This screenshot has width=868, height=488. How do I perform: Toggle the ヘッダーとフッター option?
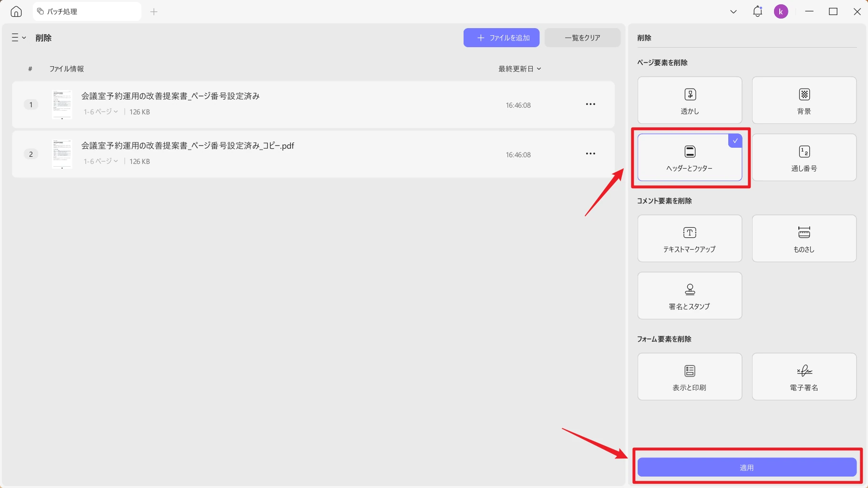690,157
